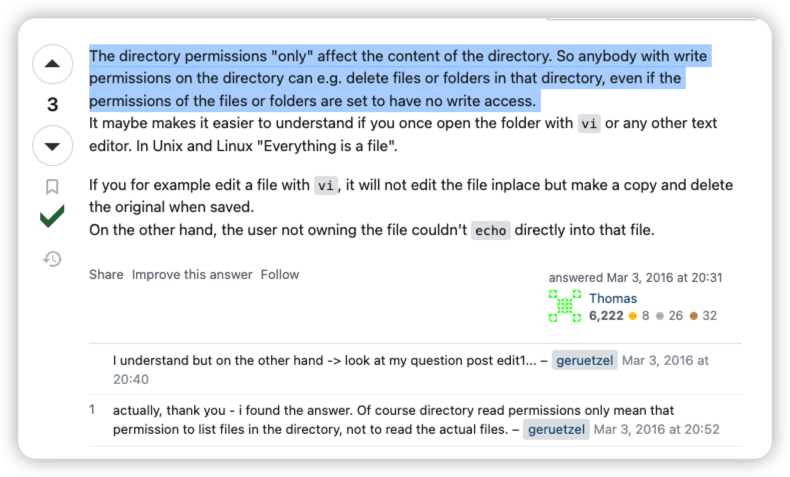Open the Share link for this answer
790x477 pixels.
click(106, 274)
